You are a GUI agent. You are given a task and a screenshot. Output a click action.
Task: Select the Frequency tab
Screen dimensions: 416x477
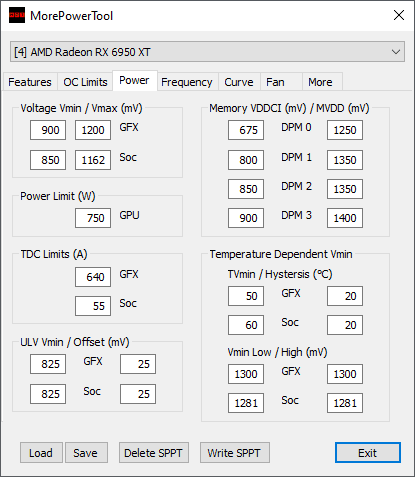click(187, 82)
